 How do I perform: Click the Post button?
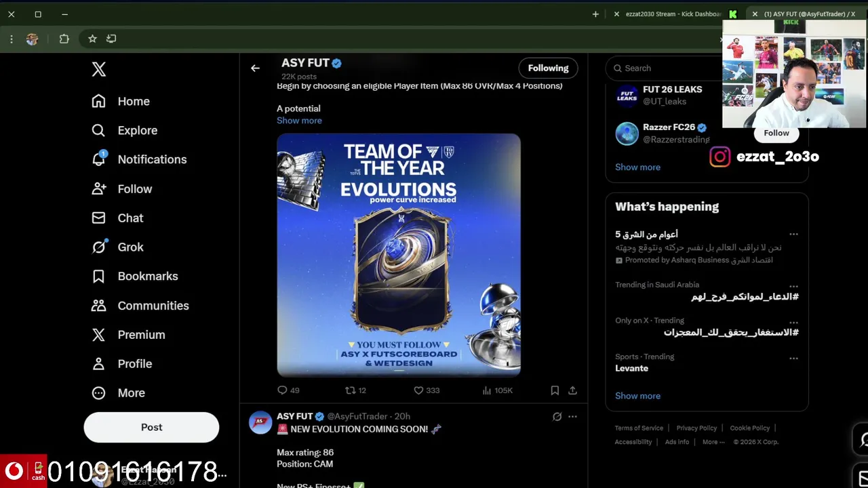tap(151, 427)
